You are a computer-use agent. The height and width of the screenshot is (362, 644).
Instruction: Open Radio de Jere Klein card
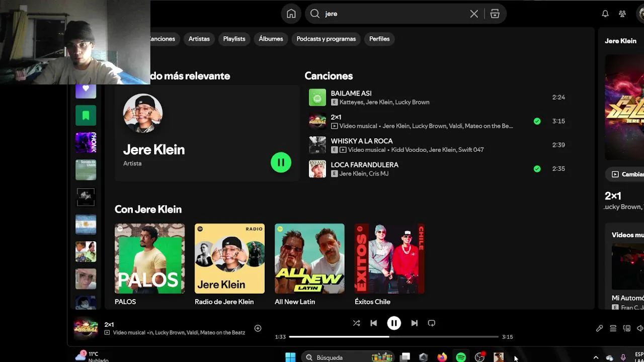point(229,265)
